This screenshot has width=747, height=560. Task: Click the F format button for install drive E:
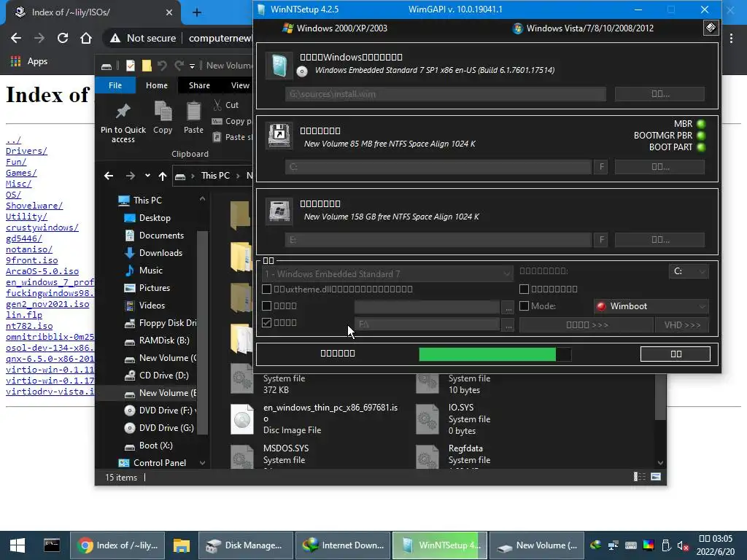[601, 239]
